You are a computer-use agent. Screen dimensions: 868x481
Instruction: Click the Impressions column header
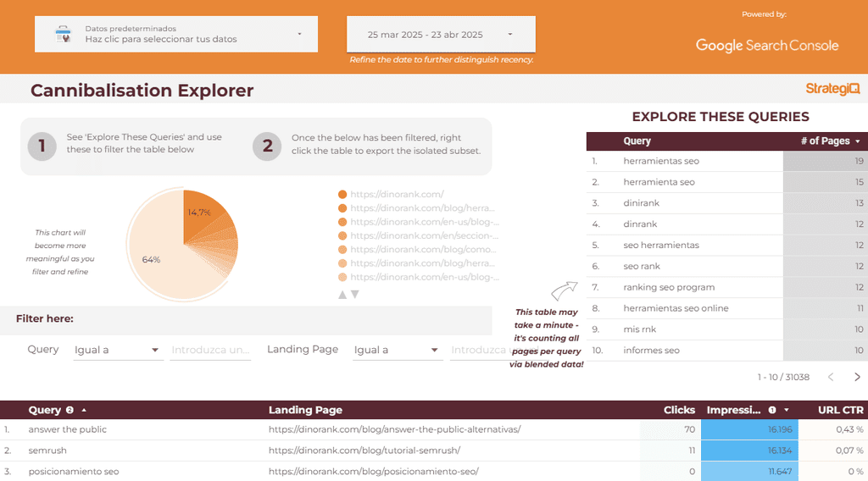click(733, 410)
